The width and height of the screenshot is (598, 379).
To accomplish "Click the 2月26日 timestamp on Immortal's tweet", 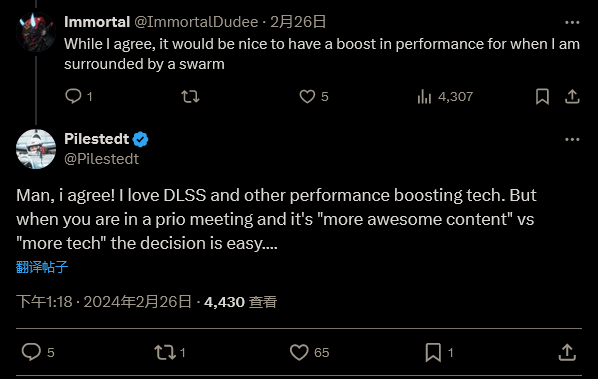I will [298, 22].
